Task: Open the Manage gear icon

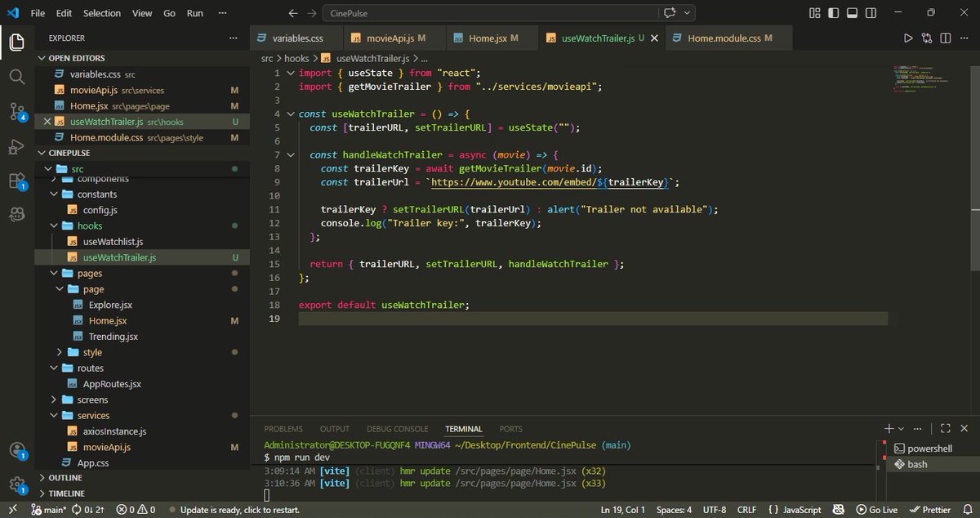Action: pyautogui.click(x=17, y=484)
